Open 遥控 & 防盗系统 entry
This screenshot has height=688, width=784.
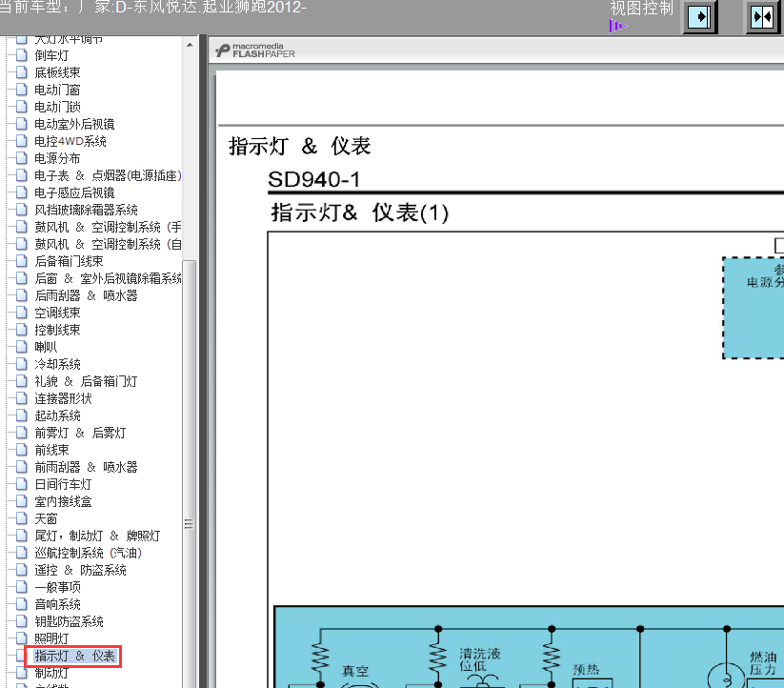[x=80, y=570]
